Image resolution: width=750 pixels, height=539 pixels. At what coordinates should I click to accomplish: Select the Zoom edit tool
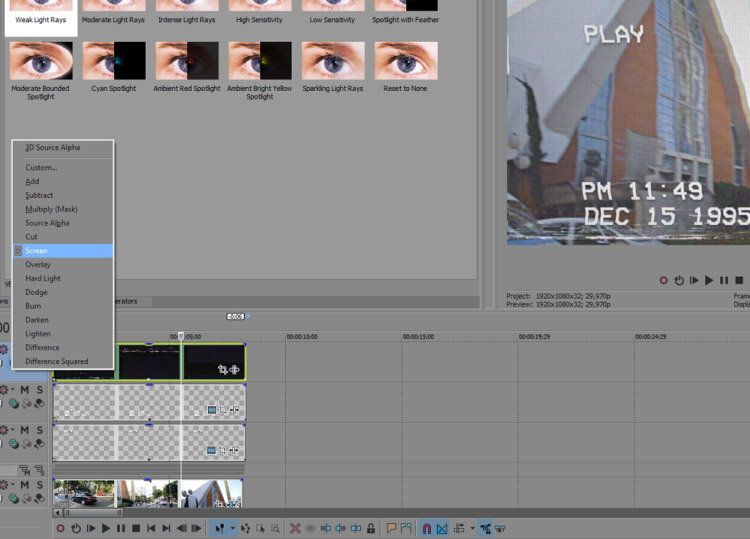[x=276, y=528]
